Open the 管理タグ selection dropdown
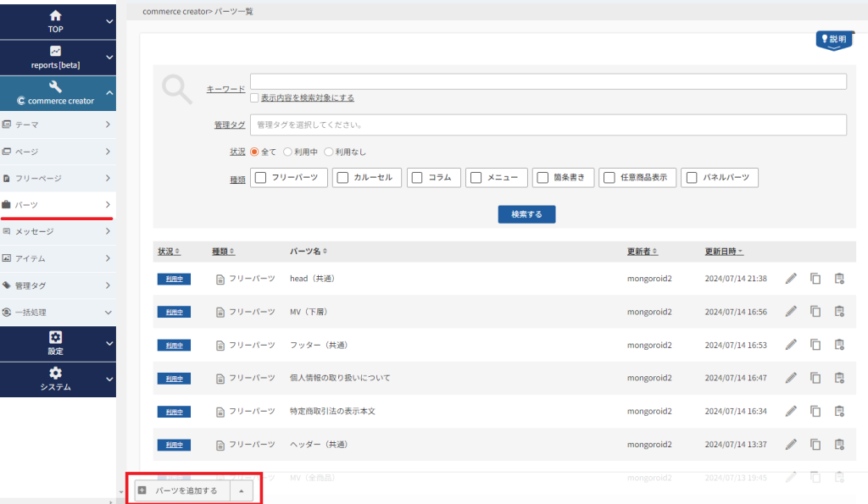Screen dimensions: 868x504 pos(548,125)
